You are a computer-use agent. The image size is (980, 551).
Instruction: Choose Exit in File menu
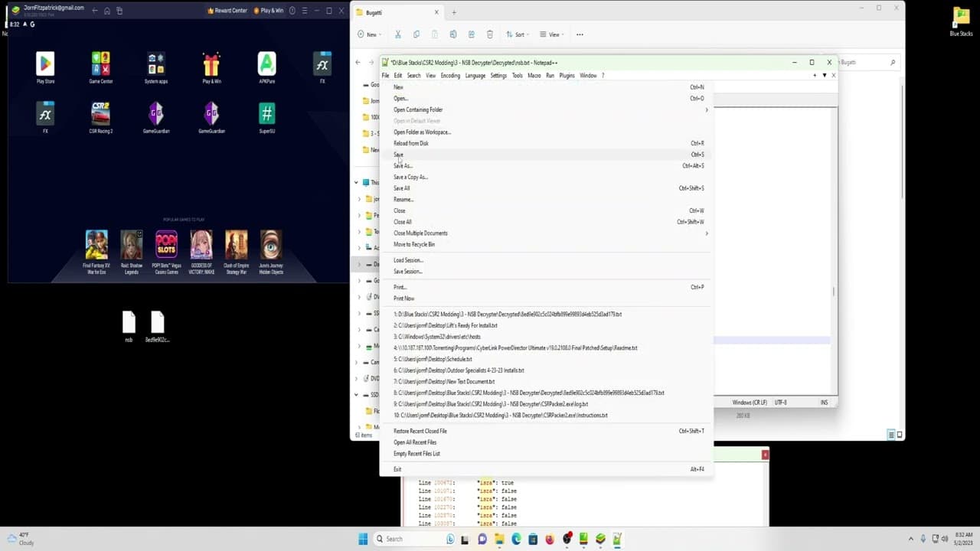[x=546, y=469]
